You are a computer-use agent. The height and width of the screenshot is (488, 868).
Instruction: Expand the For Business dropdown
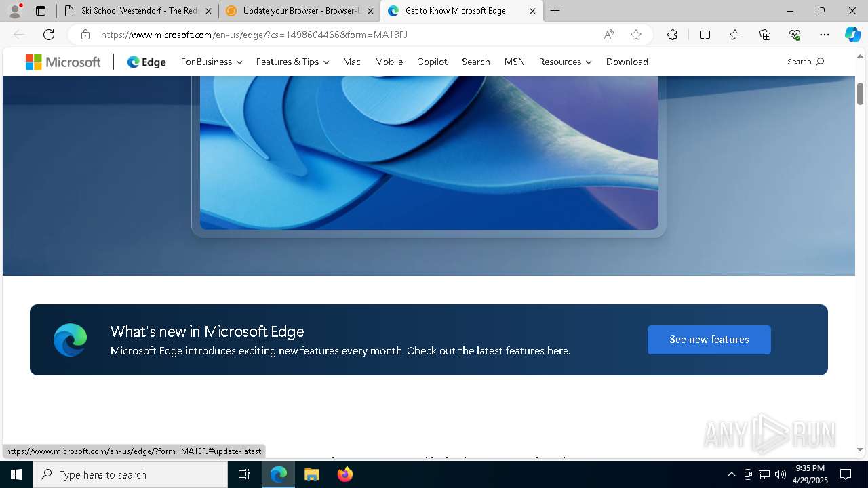click(212, 62)
